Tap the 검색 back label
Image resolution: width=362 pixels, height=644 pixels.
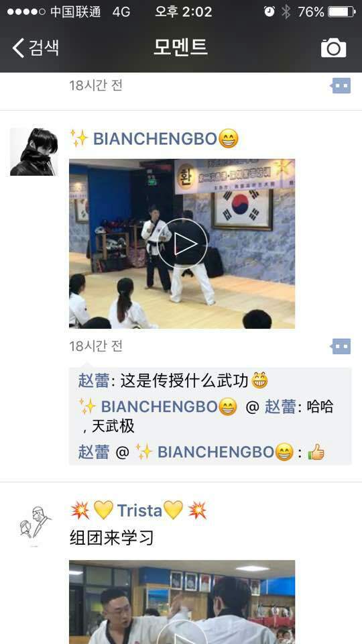click(x=44, y=48)
